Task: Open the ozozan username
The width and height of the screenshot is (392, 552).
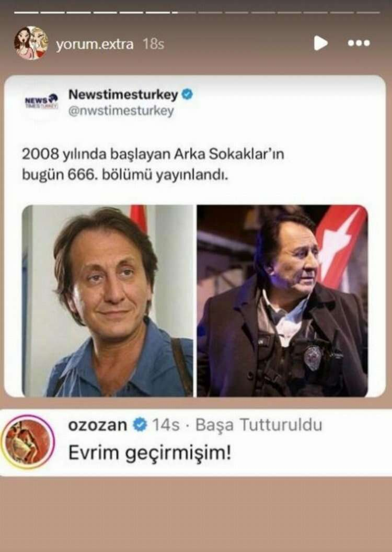Action: pyautogui.click(x=97, y=425)
